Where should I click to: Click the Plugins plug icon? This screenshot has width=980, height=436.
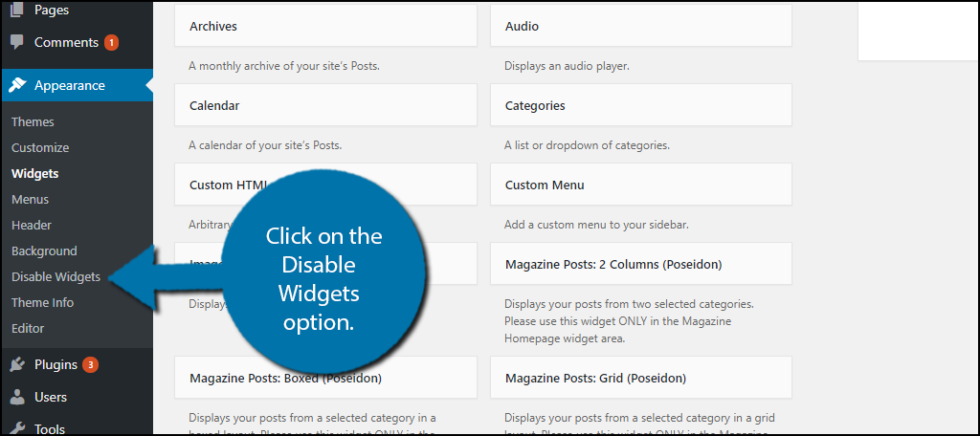point(17,364)
